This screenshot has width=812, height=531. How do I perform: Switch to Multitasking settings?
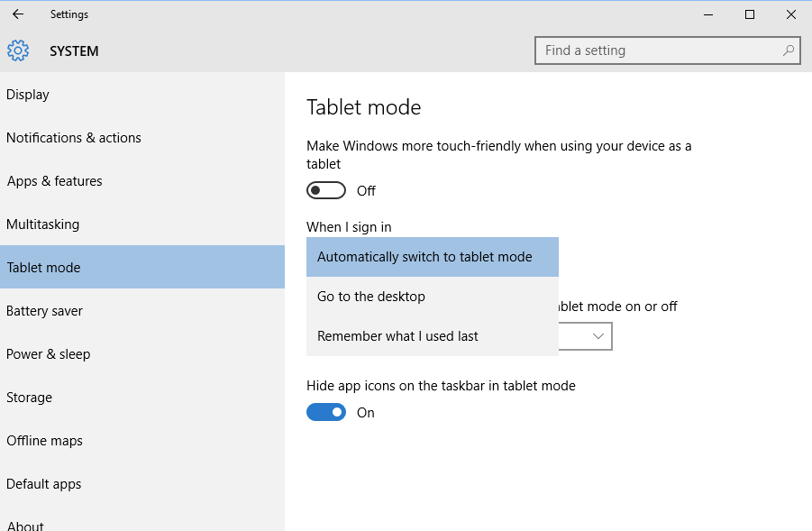(142, 224)
